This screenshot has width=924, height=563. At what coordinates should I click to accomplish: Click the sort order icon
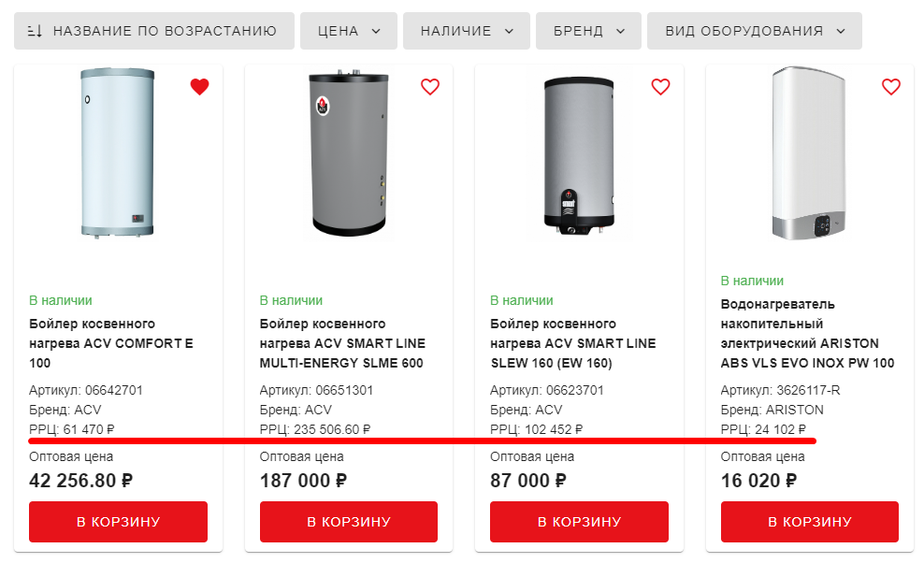tap(35, 31)
